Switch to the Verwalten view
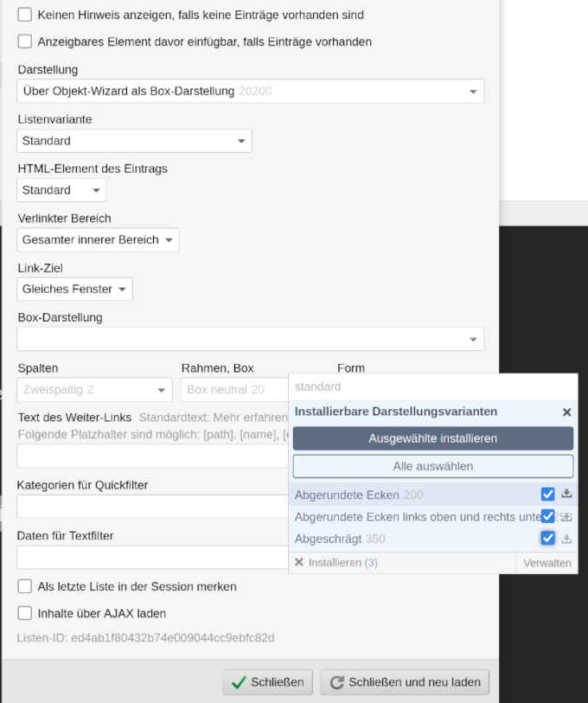The height and width of the screenshot is (703, 588). (x=546, y=563)
